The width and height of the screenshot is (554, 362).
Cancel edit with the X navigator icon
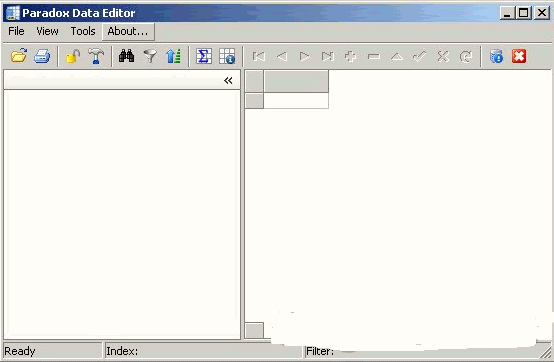(443, 56)
